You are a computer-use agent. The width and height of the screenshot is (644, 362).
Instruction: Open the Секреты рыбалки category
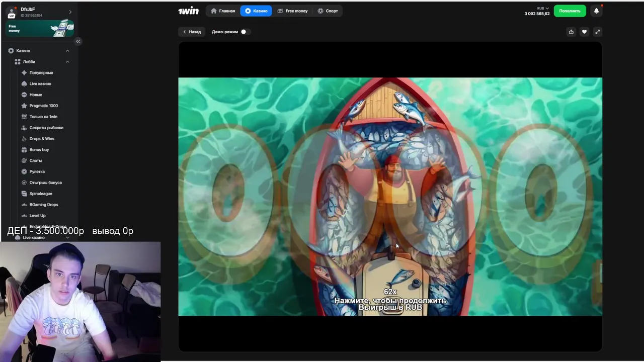[x=46, y=128]
